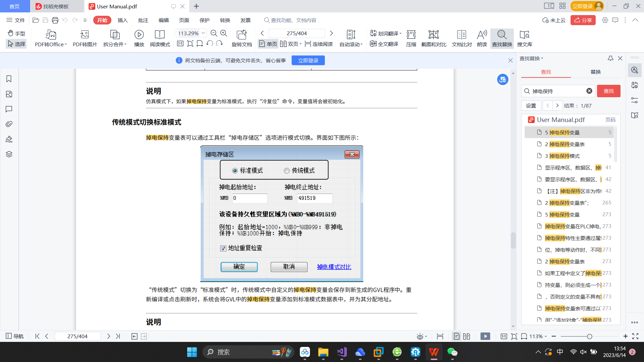The image size is (644, 362).
Task: Click the 掉电起始地址 %MB input field
Action: [x=250, y=198]
